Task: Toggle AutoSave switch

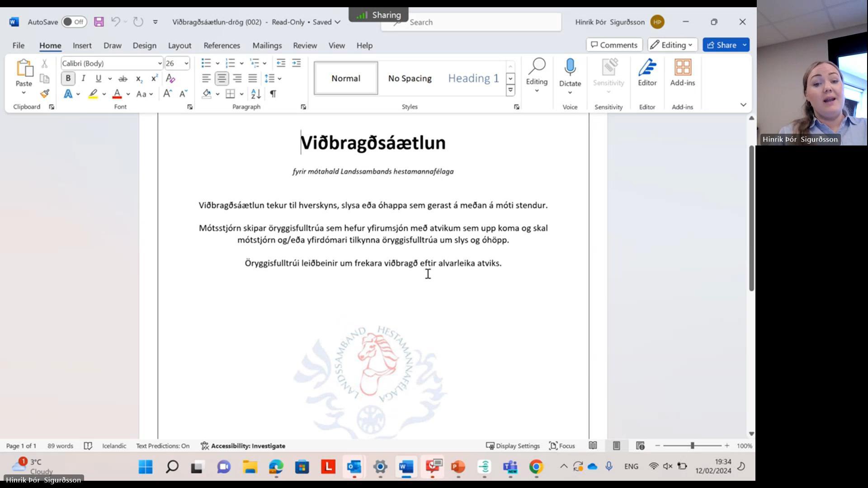Action: [74, 22]
